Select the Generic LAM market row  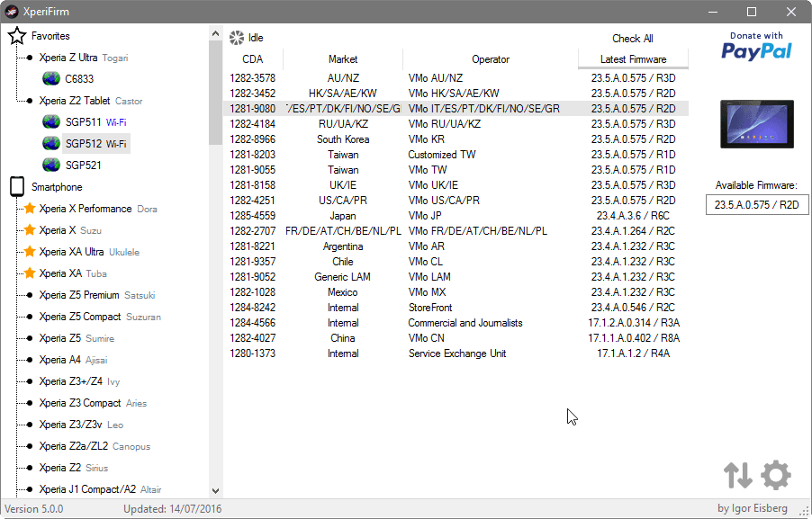tap(456, 277)
